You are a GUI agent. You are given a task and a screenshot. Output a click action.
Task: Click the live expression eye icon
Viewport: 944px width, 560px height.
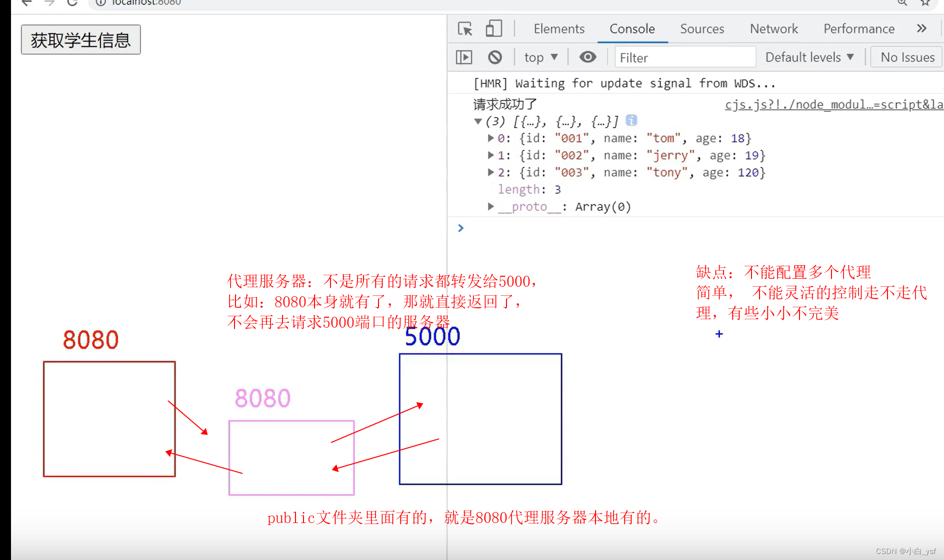pyautogui.click(x=588, y=57)
